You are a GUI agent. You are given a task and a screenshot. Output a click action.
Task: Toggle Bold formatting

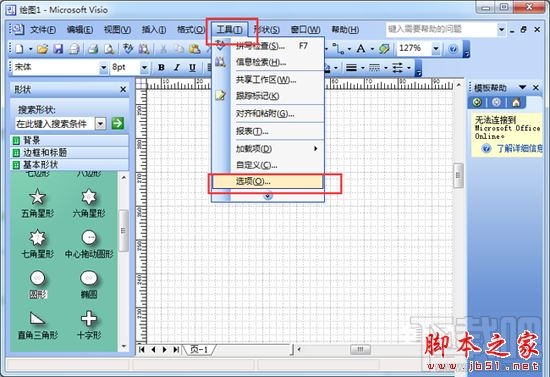[161, 67]
